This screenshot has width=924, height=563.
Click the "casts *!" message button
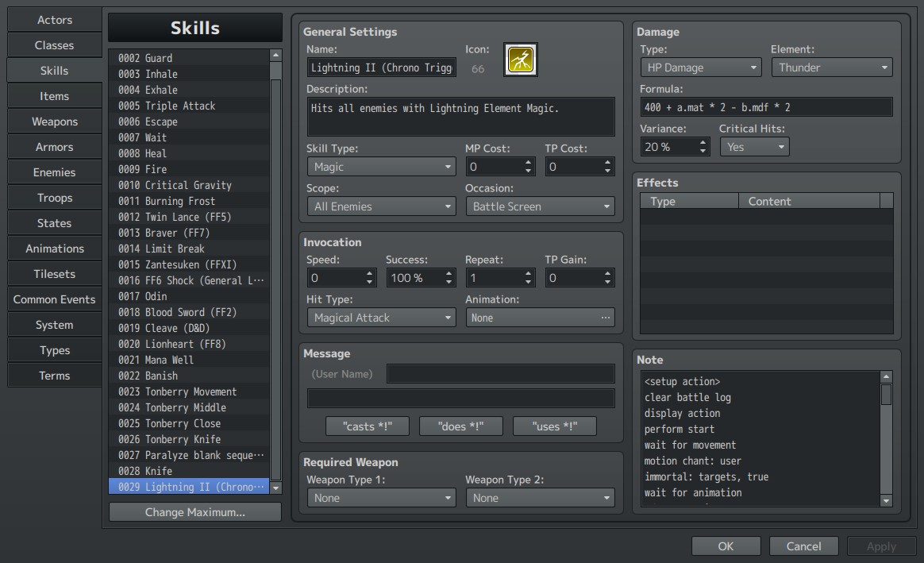[x=367, y=426]
